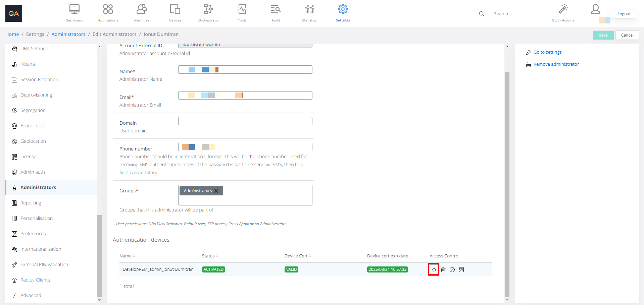Open the Dashboard from top navigation
This screenshot has height=305, width=644.
(75, 13)
